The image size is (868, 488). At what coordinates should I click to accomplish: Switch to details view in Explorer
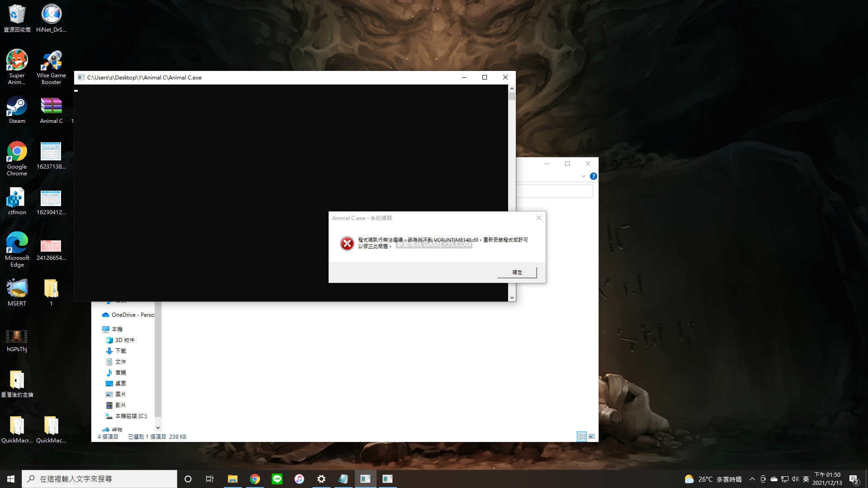coord(582,436)
